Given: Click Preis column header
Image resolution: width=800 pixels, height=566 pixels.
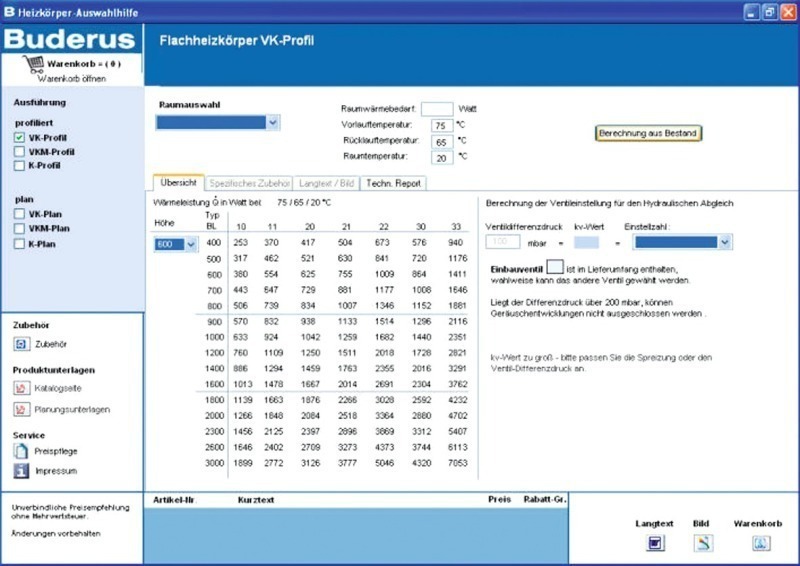Looking at the screenshot, I should pos(499,499).
